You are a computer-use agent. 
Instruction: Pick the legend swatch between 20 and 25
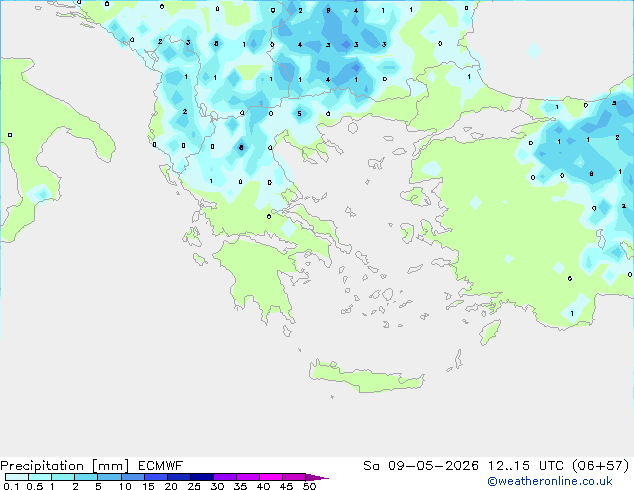pos(179,477)
